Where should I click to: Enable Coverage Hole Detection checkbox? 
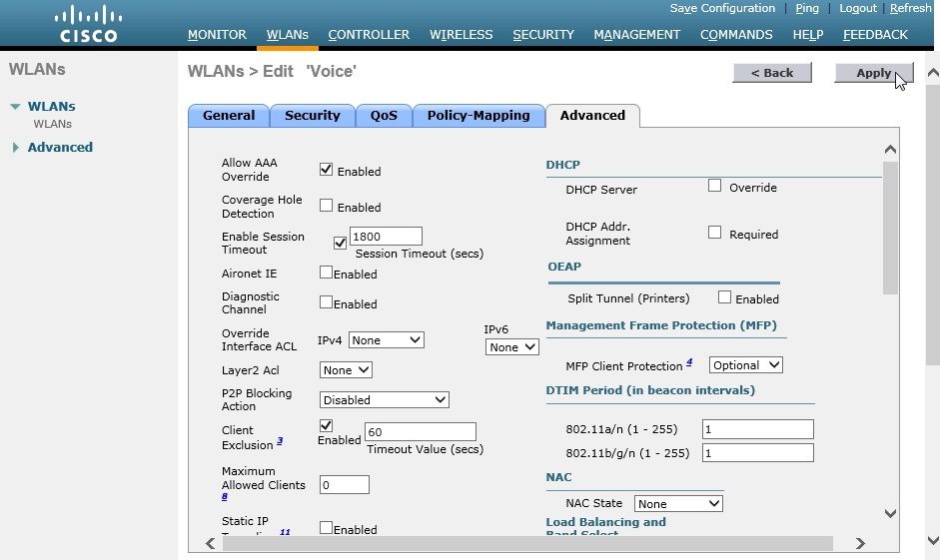(326, 206)
